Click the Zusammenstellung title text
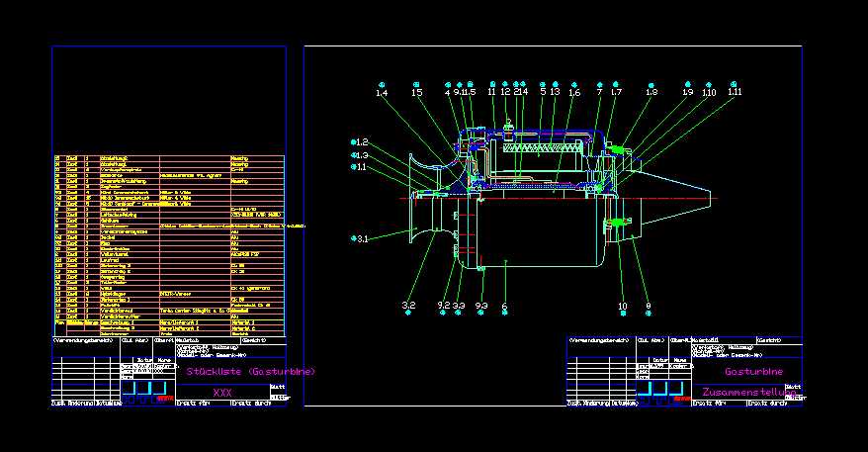The width and height of the screenshot is (868, 452). (x=749, y=393)
